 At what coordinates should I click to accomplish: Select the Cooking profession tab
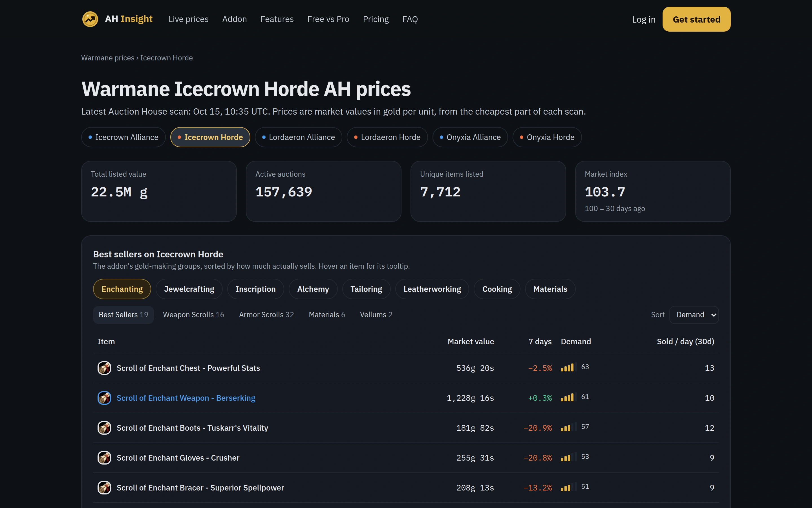click(x=497, y=289)
